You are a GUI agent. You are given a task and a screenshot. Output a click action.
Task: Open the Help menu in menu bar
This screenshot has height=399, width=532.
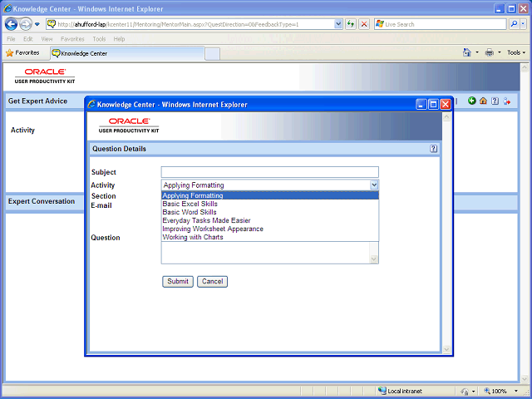(x=119, y=39)
